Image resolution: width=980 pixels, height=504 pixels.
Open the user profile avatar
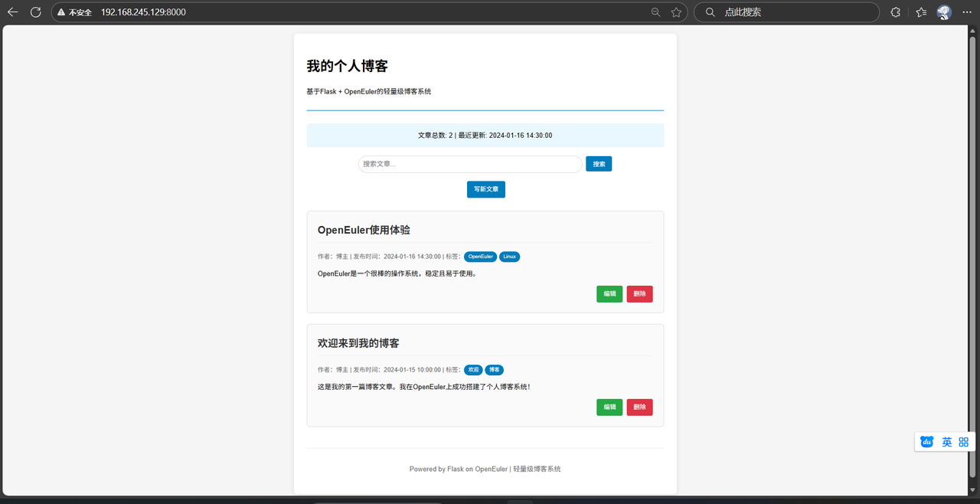944,12
